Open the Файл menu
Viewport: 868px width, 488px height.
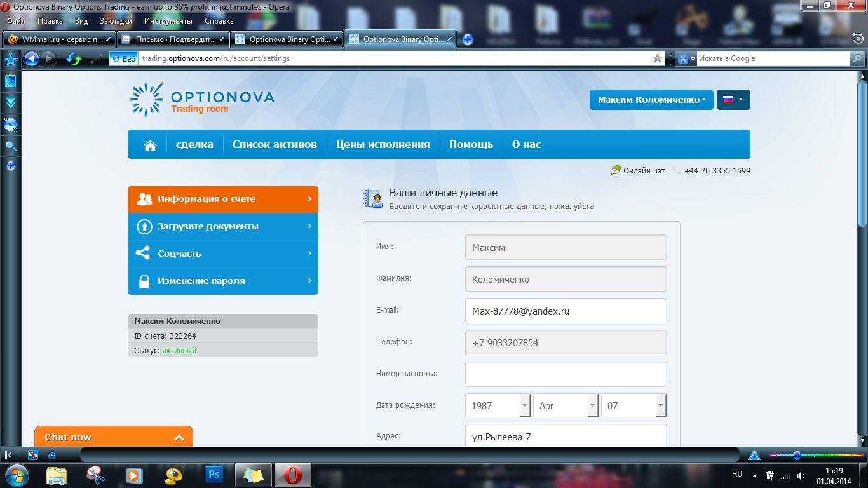(17, 21)
